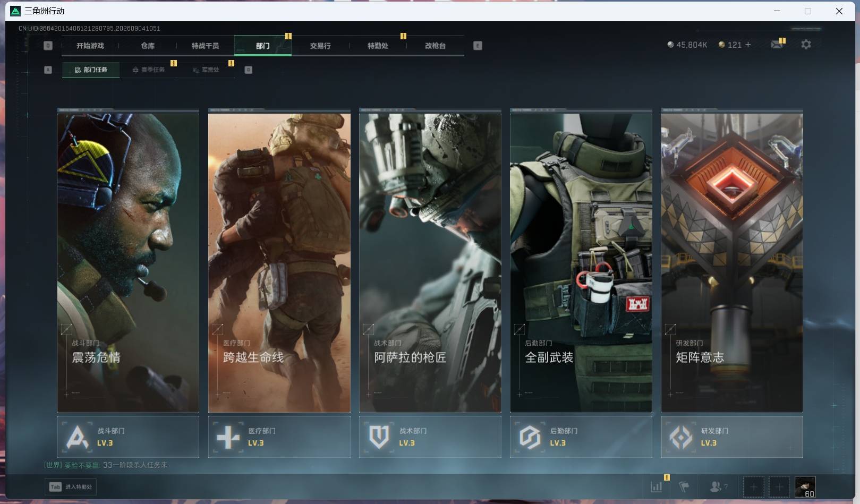This screenshot has height=504, width=860.
Task: Click the 121 gold currency amount
Action: pyautogui.click(x=735, y=45)
